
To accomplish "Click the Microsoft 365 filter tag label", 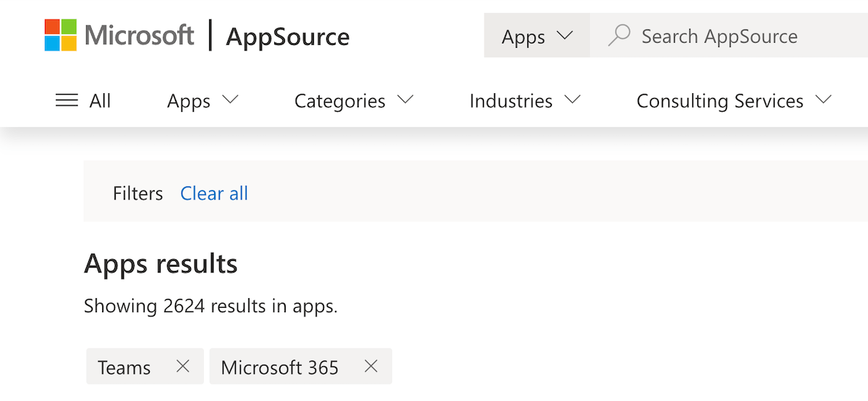I will [280, 367].
